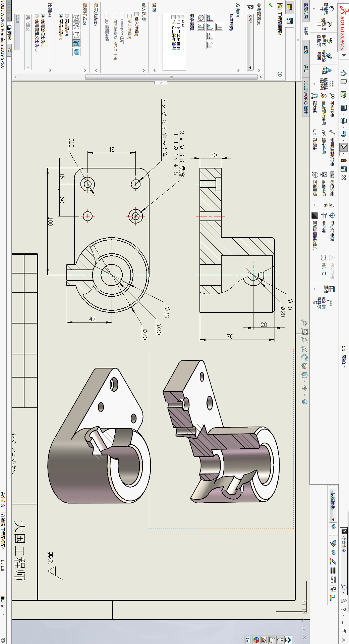Check the Import annotations (输入注解) box
The image size is (349, 644).
[x=137, y=14]
